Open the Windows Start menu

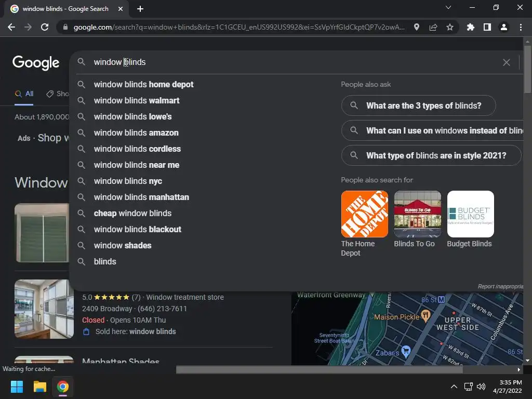pos(17,387)
